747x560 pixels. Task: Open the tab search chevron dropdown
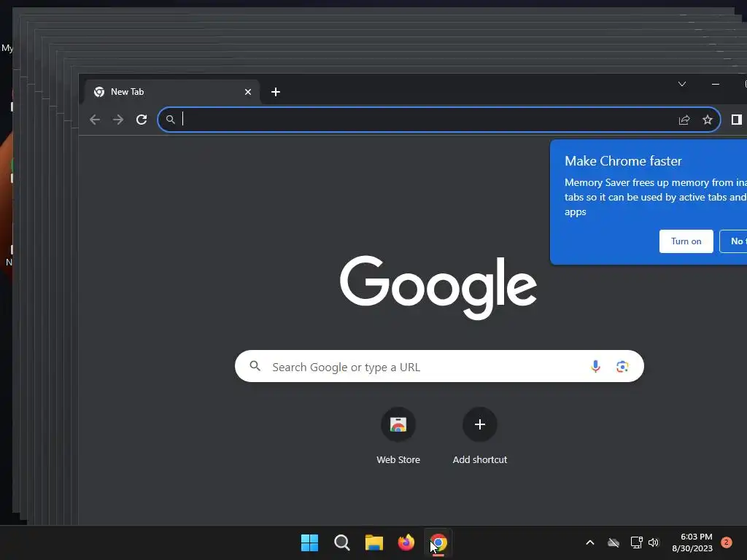pyautogui.click(x=682, y=84)
